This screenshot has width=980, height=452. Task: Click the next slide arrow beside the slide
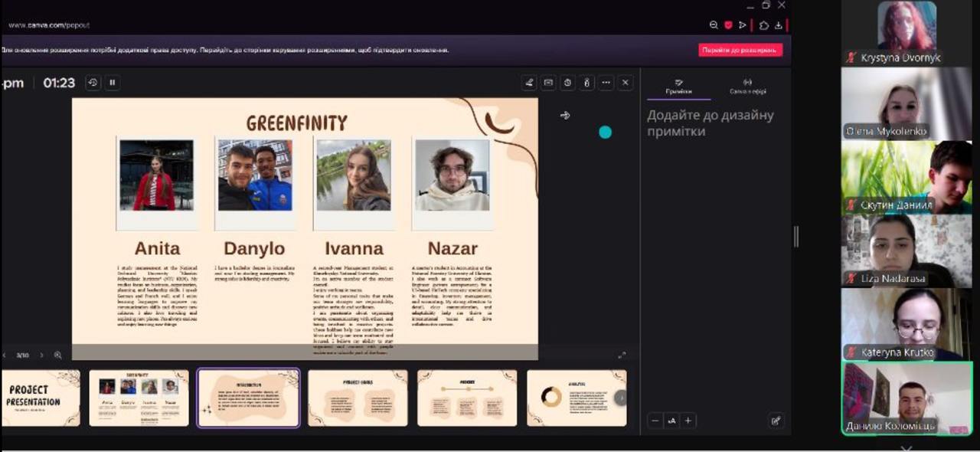coord(565,116)
